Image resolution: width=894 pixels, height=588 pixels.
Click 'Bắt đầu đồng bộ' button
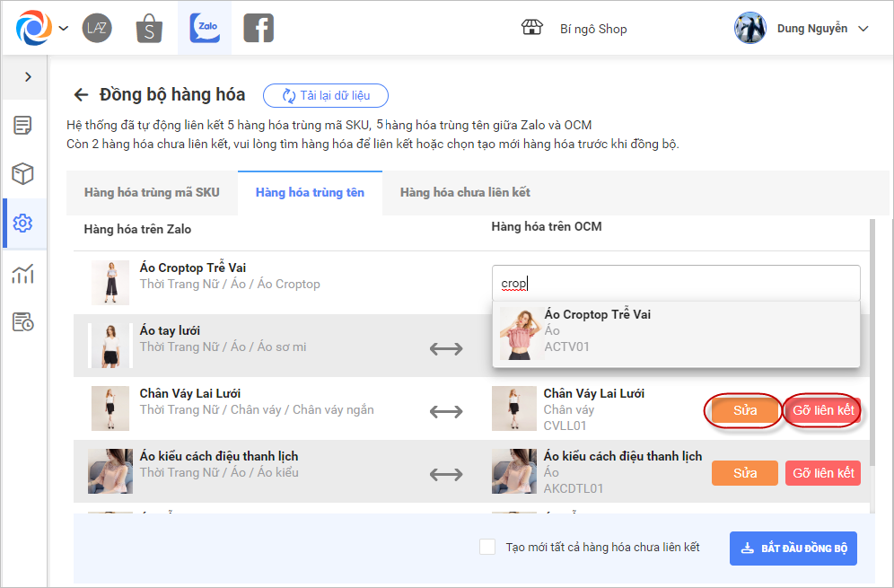pos(793,547)
